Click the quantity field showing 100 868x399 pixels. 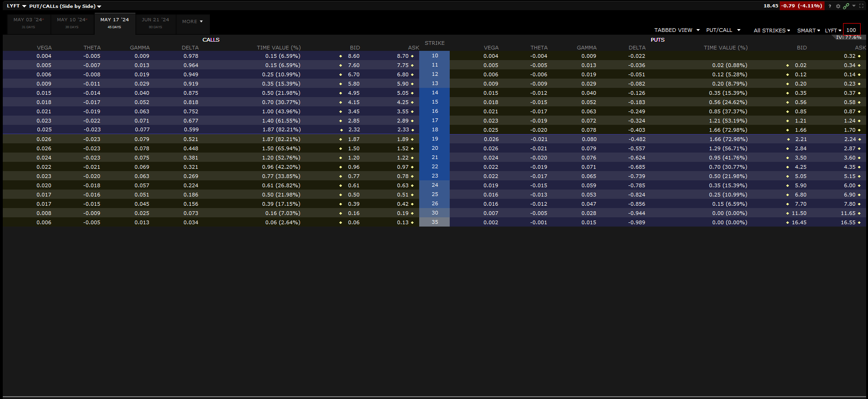pos(851,30)
